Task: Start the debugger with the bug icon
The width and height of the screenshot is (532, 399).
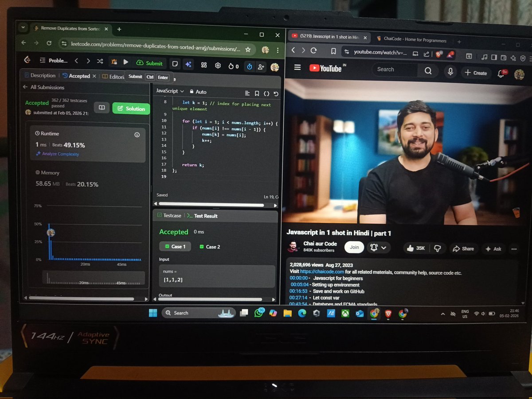Action: pyautogui.click(x=114, y=62)
